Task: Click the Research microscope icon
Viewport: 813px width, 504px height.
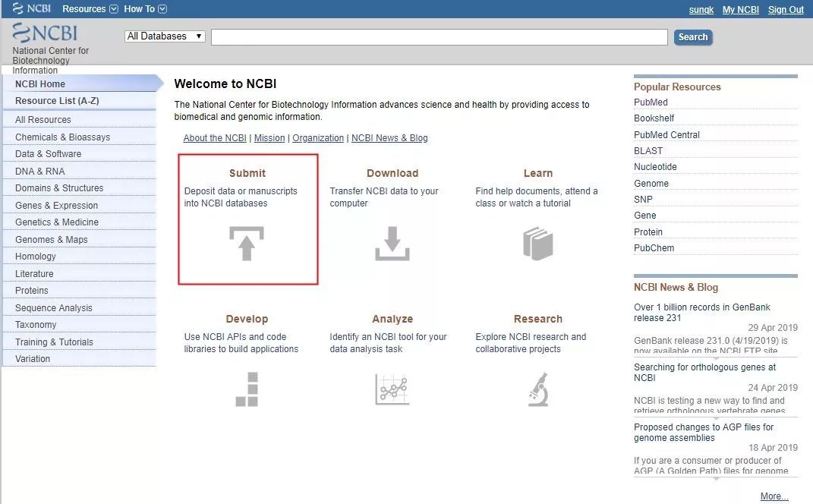Action: coord(537,389)
